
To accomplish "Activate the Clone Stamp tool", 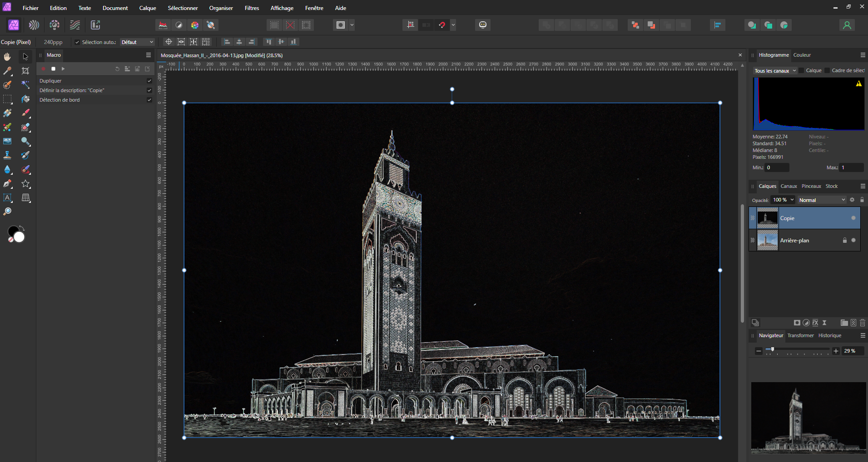I will [x=7, y=155].
